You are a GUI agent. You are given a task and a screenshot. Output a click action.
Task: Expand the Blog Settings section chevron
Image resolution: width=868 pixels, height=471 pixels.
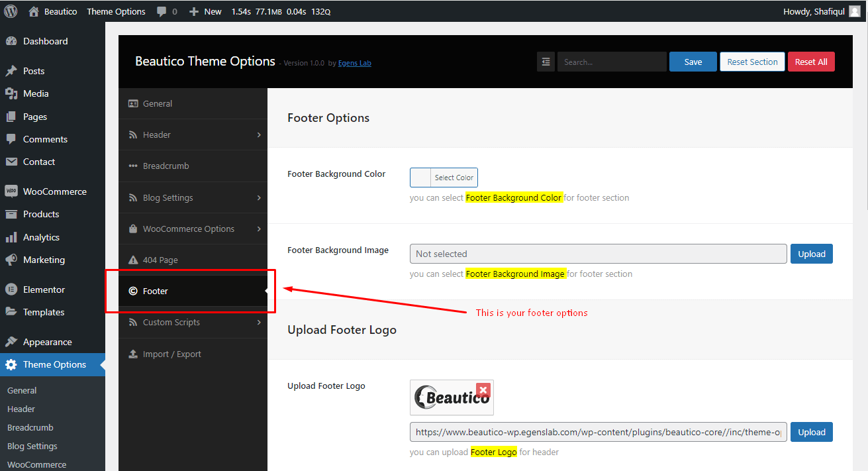pos(259,197)
